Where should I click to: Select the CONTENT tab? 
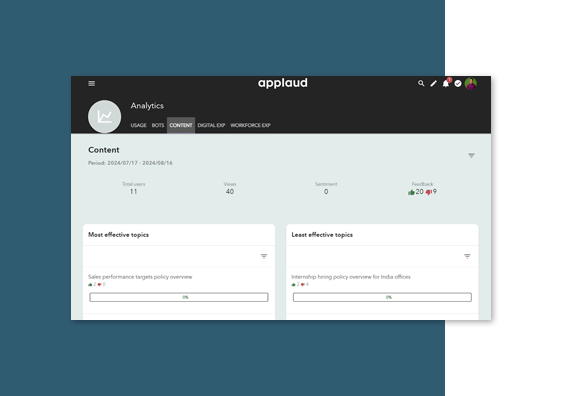(181, 125)
